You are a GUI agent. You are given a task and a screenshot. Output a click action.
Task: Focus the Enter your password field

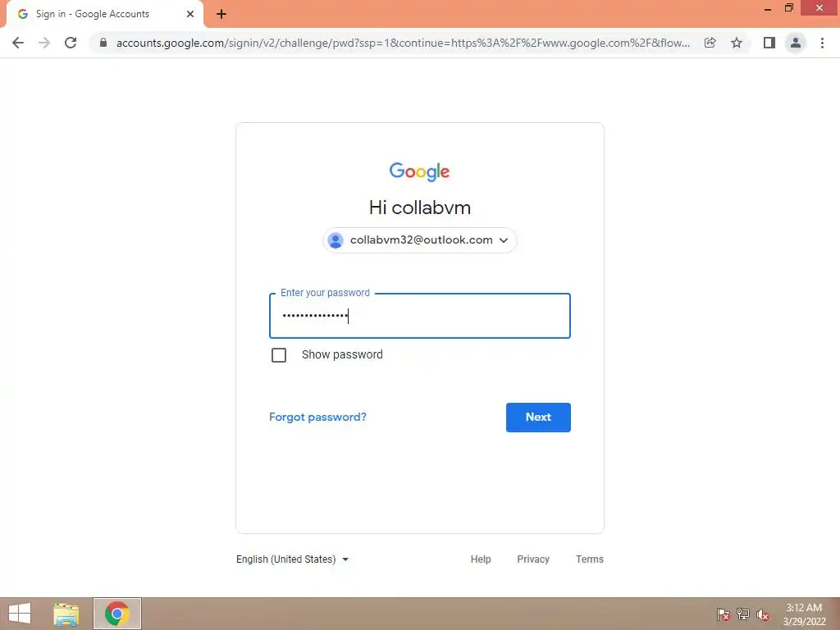click(x=419, y=316)
